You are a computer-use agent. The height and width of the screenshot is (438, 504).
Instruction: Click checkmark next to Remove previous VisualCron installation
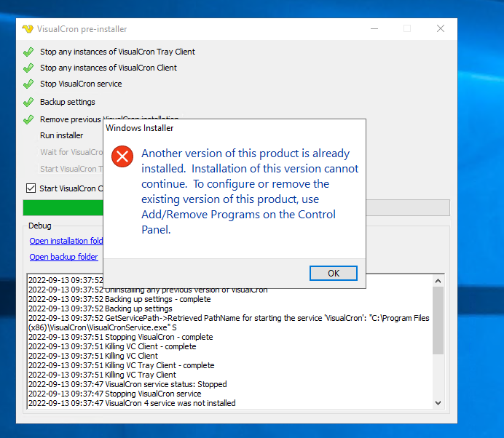[28, 119]
